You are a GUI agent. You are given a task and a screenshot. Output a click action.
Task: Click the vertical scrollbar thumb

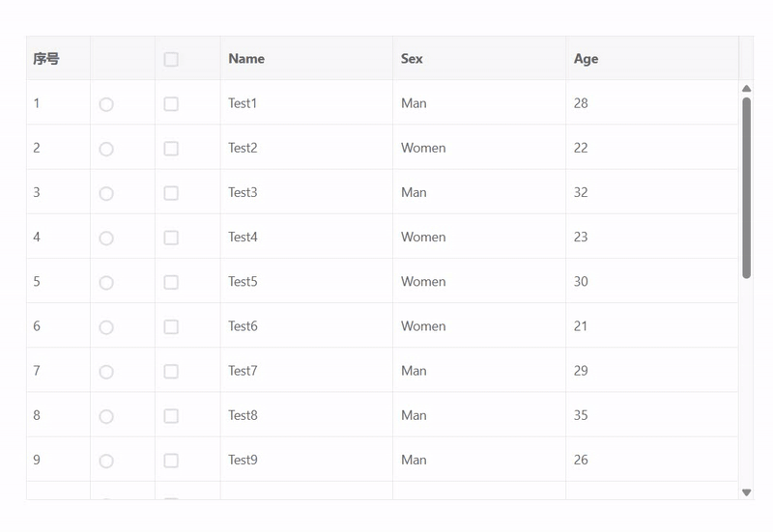746,188
